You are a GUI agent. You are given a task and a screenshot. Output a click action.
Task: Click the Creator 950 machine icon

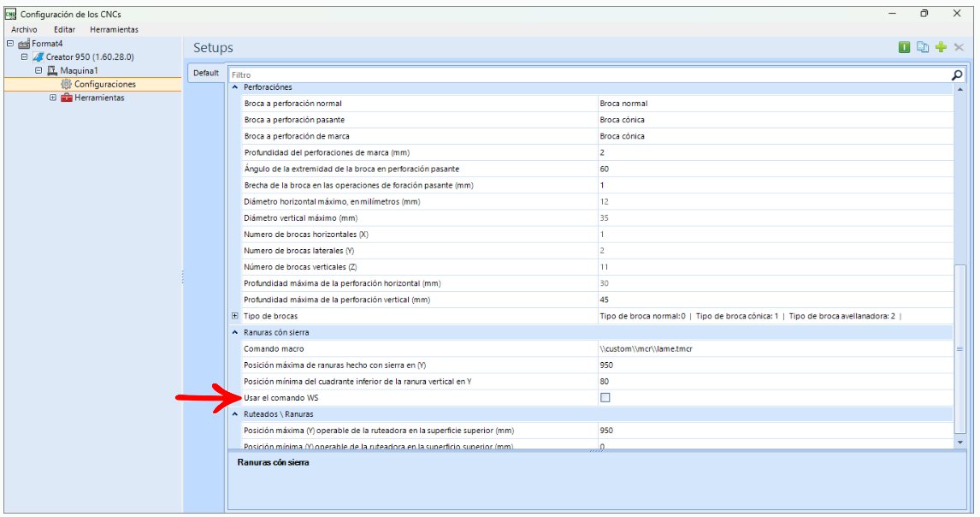pos(38,56)
